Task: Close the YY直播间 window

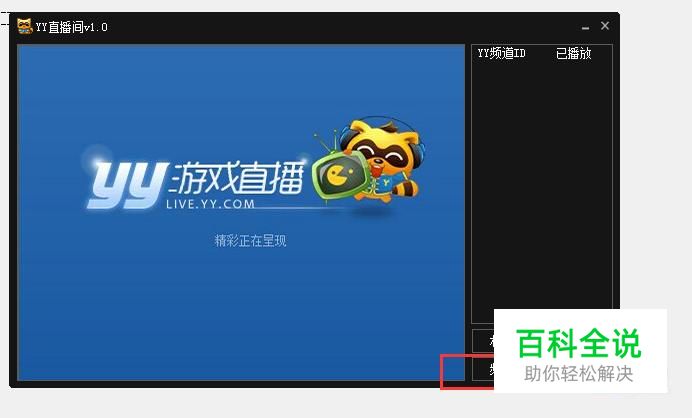Action: [605, 26]
